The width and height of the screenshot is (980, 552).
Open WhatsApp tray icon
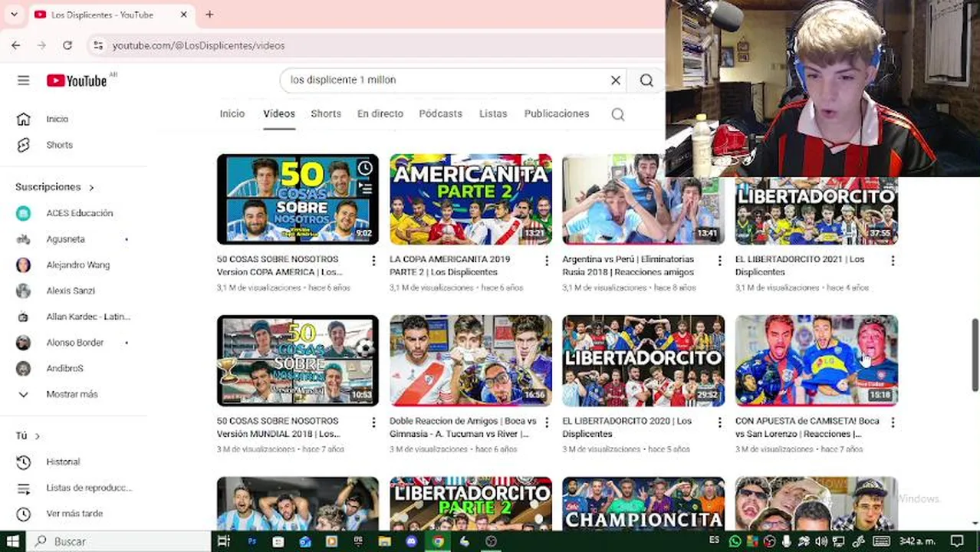tap(735, 541)
